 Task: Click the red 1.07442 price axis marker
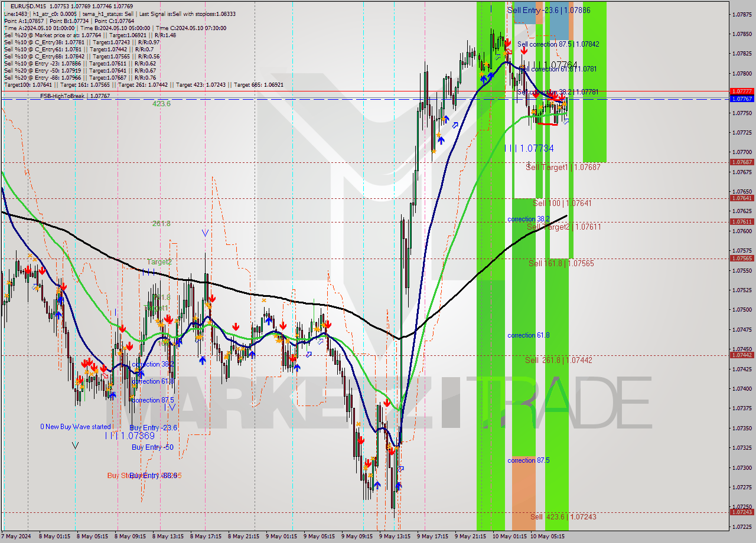[742, 355]
